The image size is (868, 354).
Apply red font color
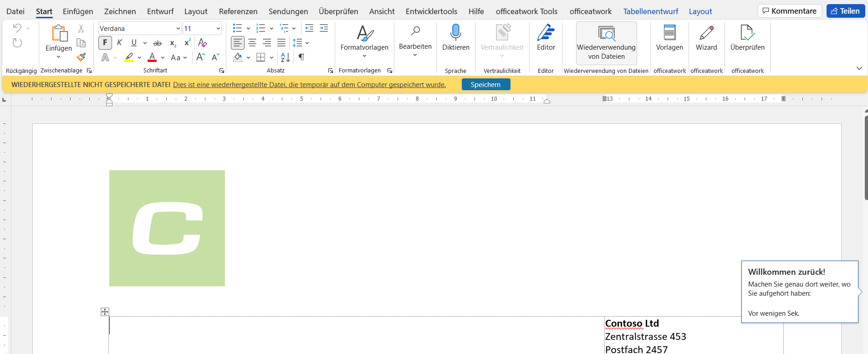click(x=152, y=57)
